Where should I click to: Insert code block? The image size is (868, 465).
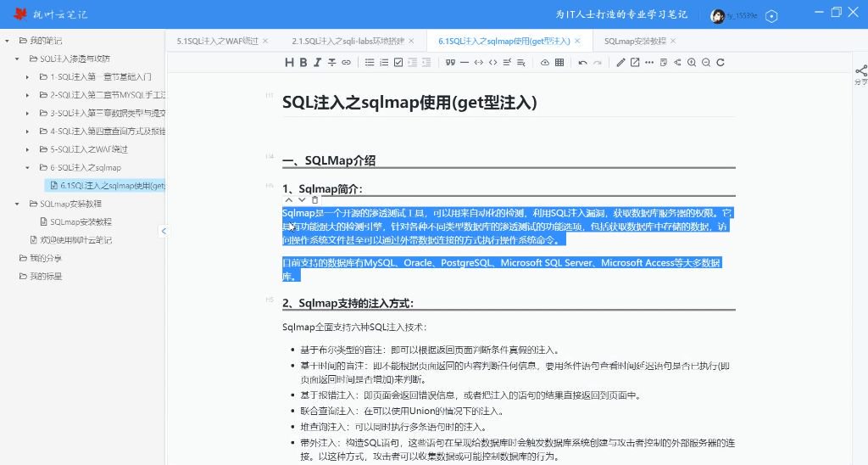click(x=492, y=62)
